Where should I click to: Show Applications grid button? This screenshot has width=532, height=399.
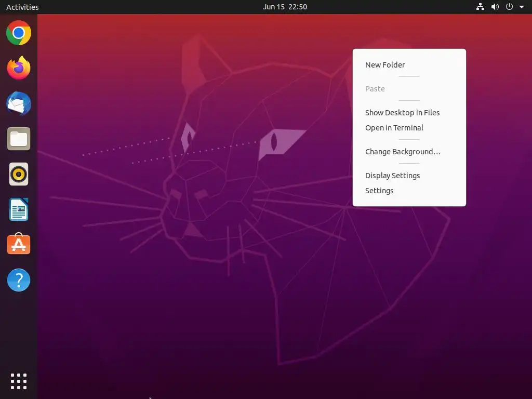click(x=19, y=381)
